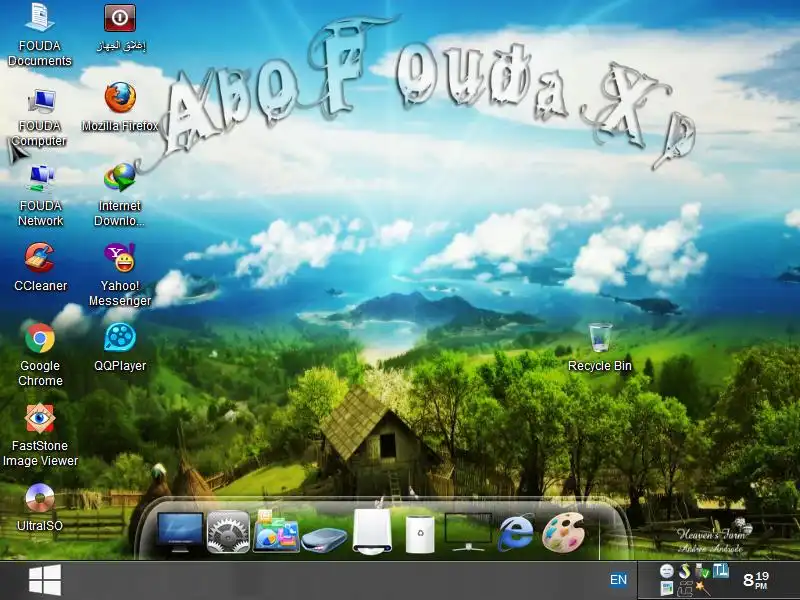Click the S-shaped arrow tray icon
The image size is (800, 600).
(x=684, y=571)
